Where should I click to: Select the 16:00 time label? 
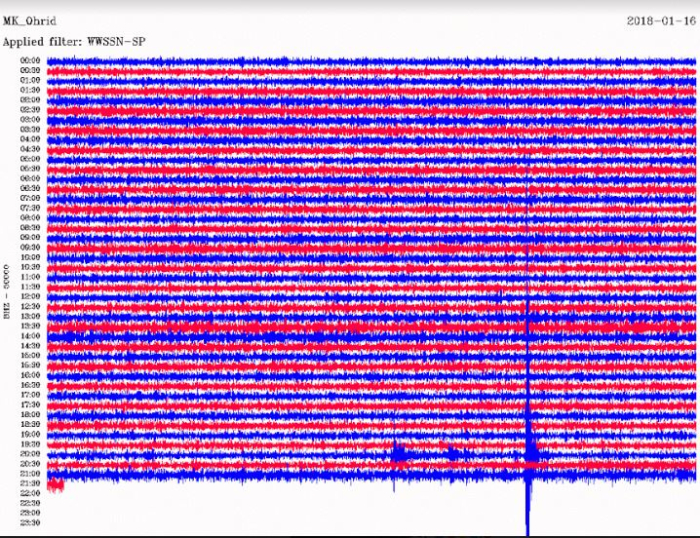30,375
